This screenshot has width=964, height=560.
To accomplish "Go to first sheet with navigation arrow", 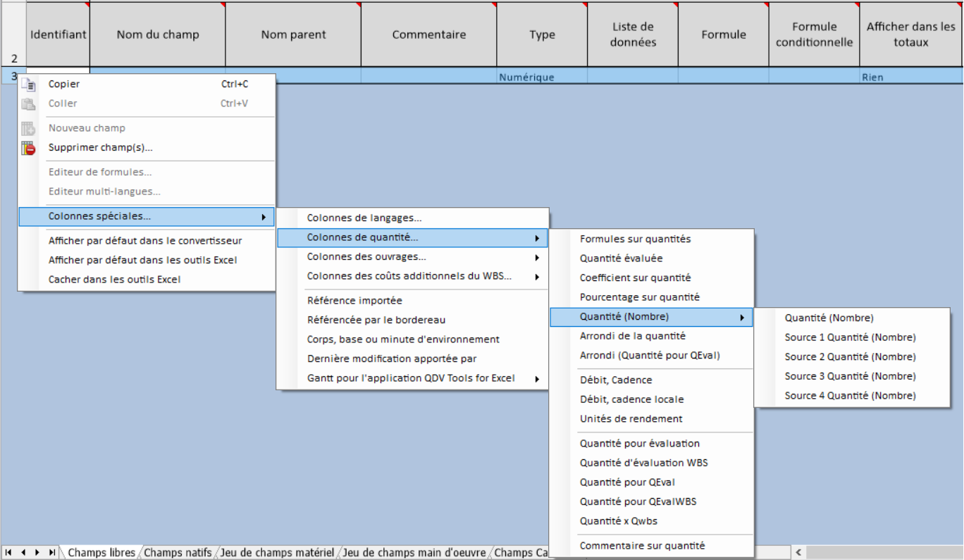I will pos(8,552).
